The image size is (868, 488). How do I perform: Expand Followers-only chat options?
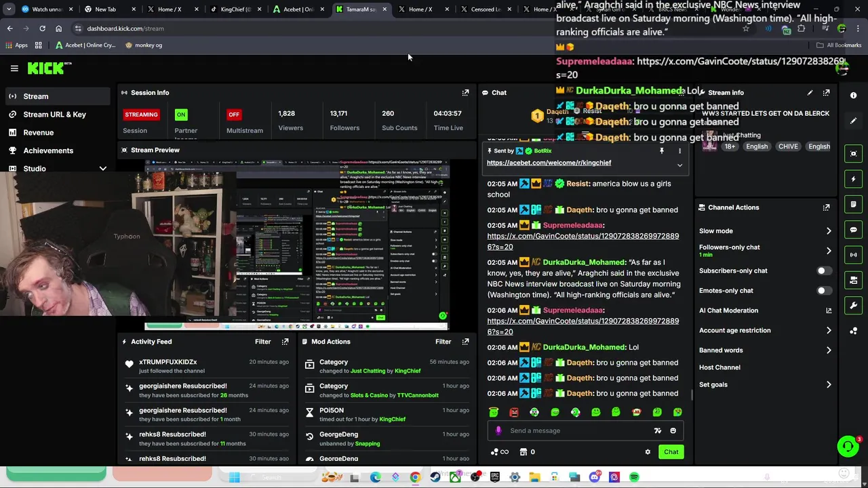(x=829, y=251)
